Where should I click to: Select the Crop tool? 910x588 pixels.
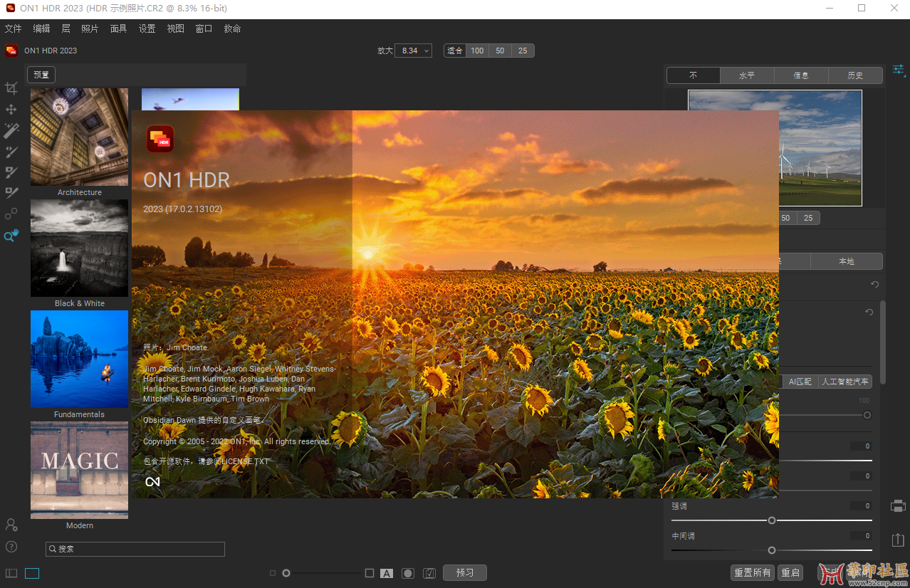click(11, 88)
